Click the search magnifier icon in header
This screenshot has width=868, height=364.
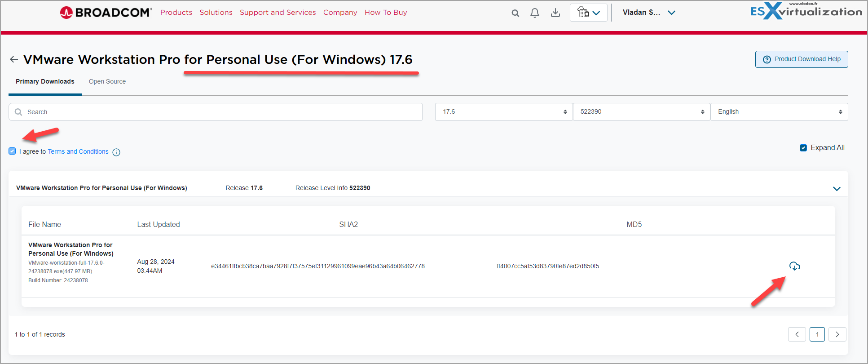(x=515, y=13)
